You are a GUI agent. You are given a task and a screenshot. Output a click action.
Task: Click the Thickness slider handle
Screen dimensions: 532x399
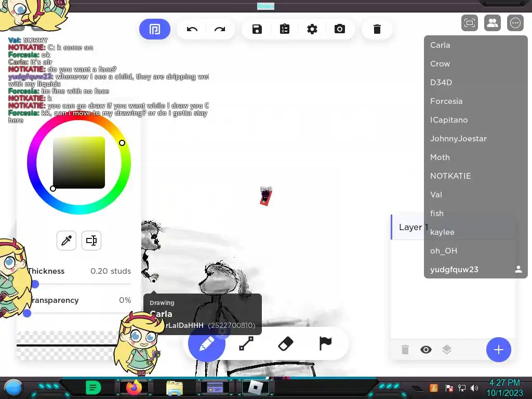tap(35, 284)
